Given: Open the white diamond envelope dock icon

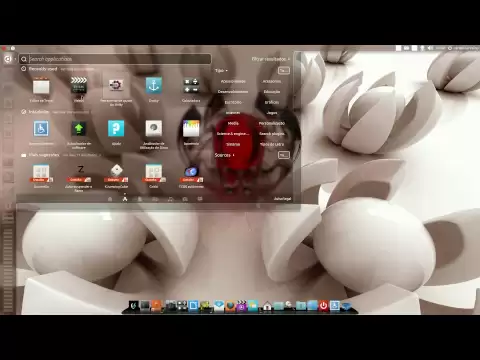Looking at the screenshot, I should (219, 306).
